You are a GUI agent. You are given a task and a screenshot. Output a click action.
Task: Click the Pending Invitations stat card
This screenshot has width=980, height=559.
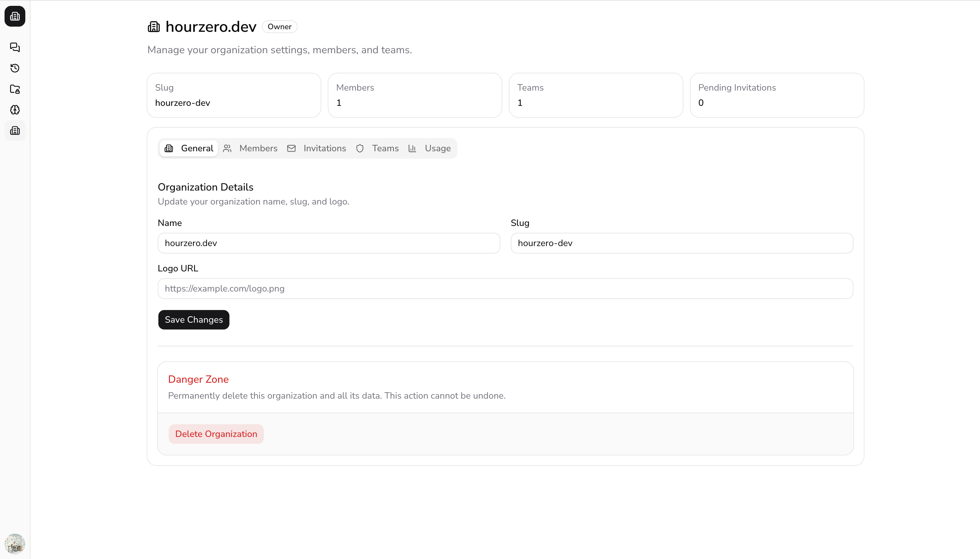point(777,95)
